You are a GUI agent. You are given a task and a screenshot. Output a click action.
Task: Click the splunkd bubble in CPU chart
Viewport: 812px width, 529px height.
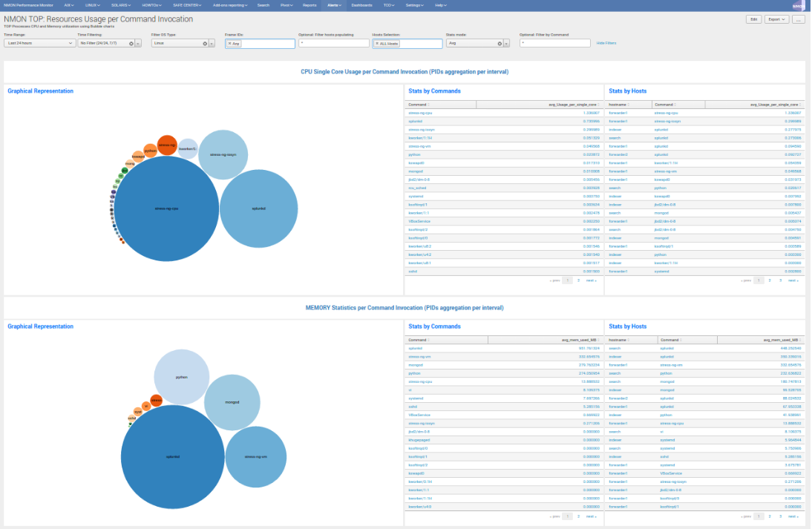[259, 208]
